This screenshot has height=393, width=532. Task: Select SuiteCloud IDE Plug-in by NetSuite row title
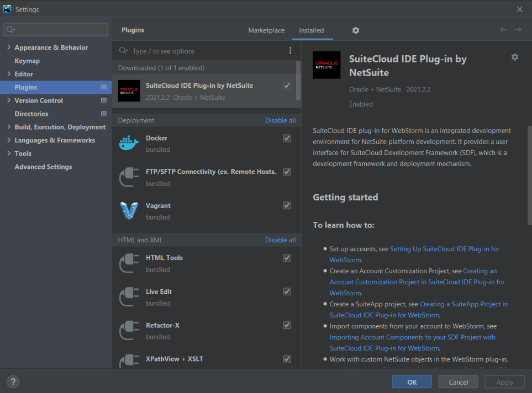click(x=199, y=86)
